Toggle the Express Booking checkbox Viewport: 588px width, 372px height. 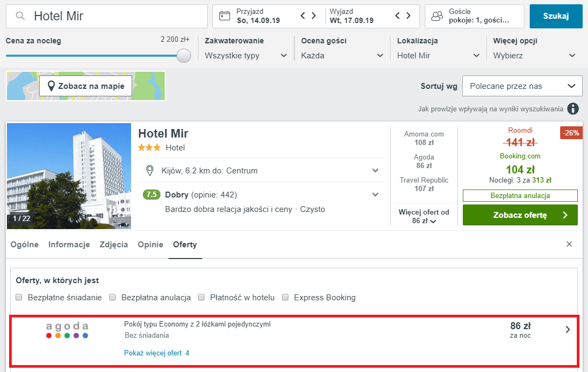pos(286,298)
